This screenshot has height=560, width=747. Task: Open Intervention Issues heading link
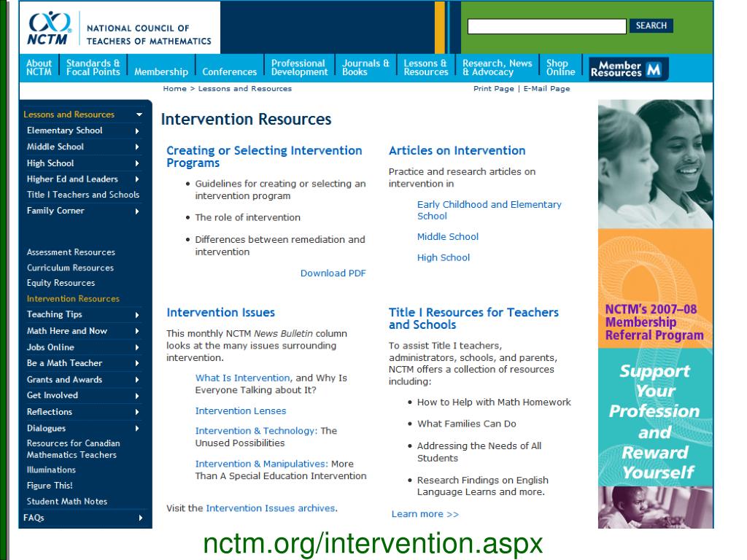click(x=220, y=312)
